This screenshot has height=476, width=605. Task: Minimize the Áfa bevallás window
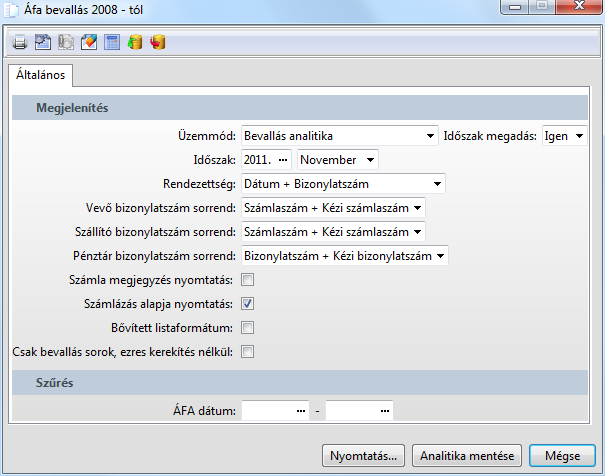click(515, 7)
